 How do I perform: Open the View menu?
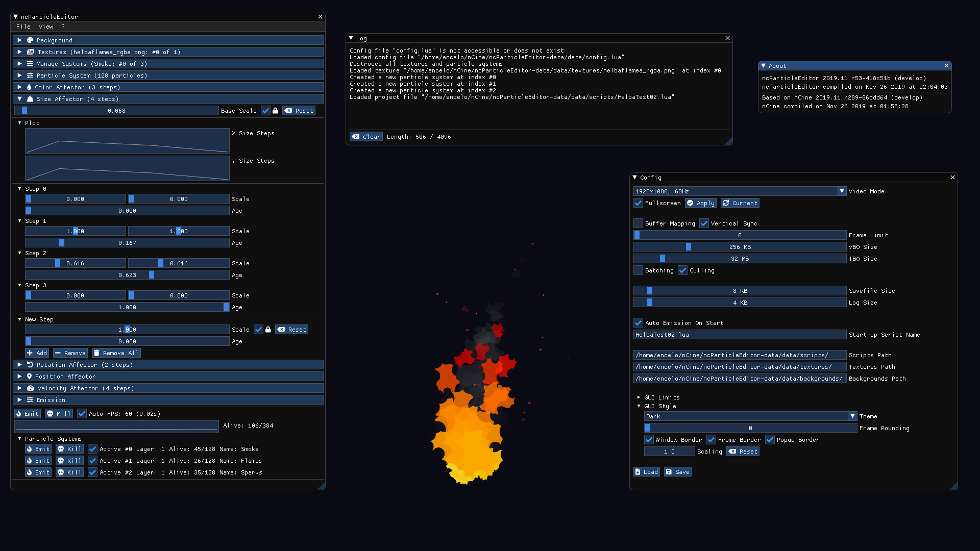(45, 27)
